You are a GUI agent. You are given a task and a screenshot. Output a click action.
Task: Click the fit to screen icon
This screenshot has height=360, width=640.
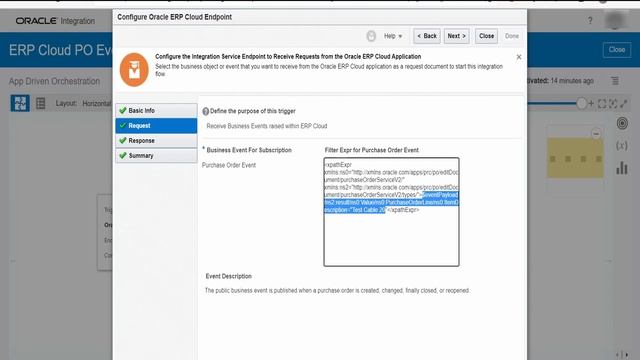pos(602,104)
